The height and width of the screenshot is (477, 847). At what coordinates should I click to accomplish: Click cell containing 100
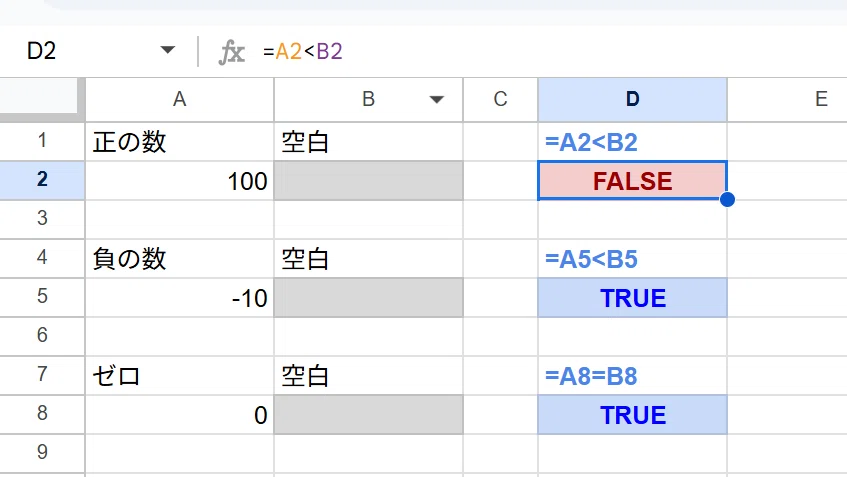(x=179, y=180)
